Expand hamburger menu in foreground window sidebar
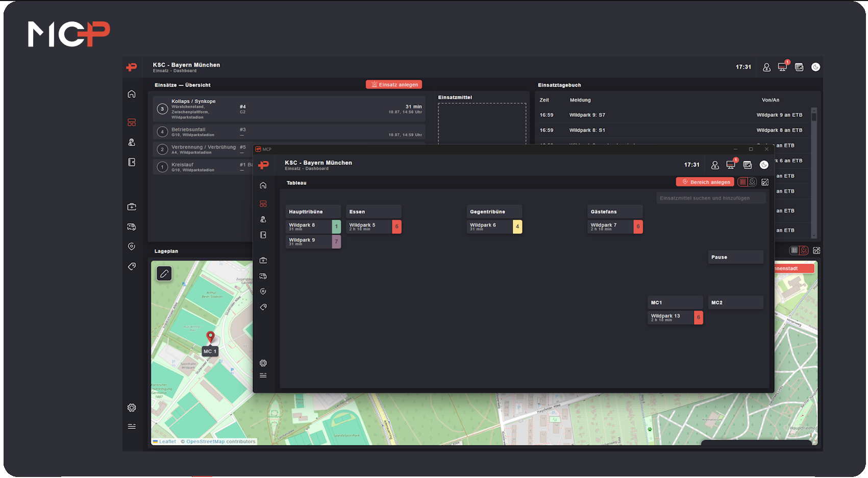 click(x=263, y=375)
